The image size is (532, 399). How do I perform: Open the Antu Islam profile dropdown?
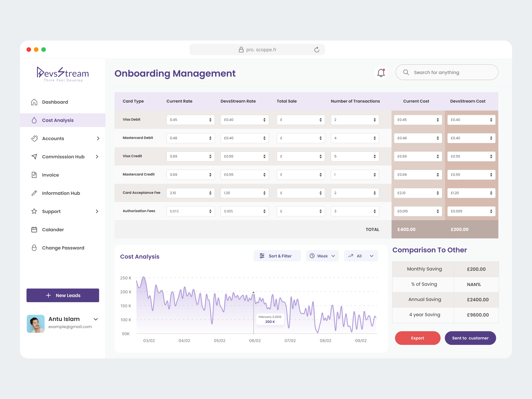[96, 319]
